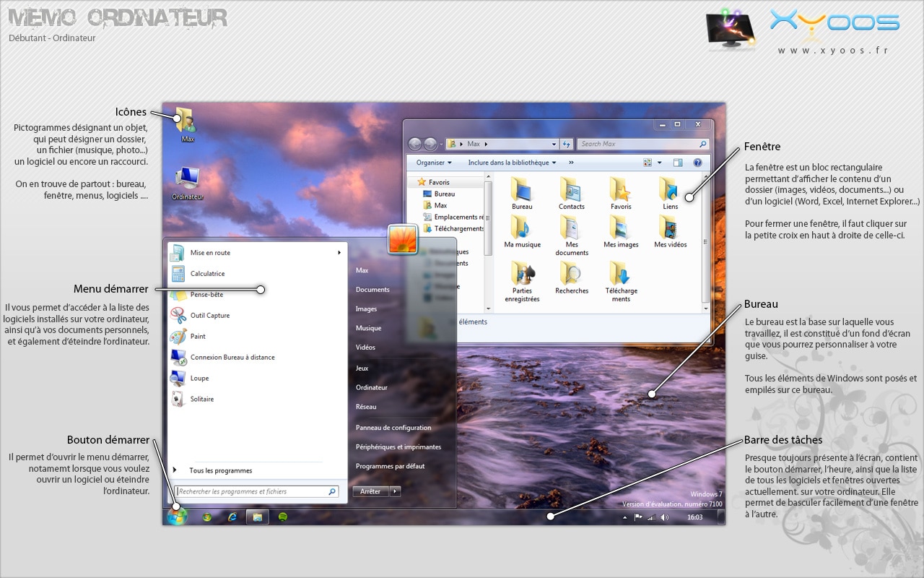Open the Loupe magnifier tool
This screenshot has height=578, width=924.
(199, 379)
